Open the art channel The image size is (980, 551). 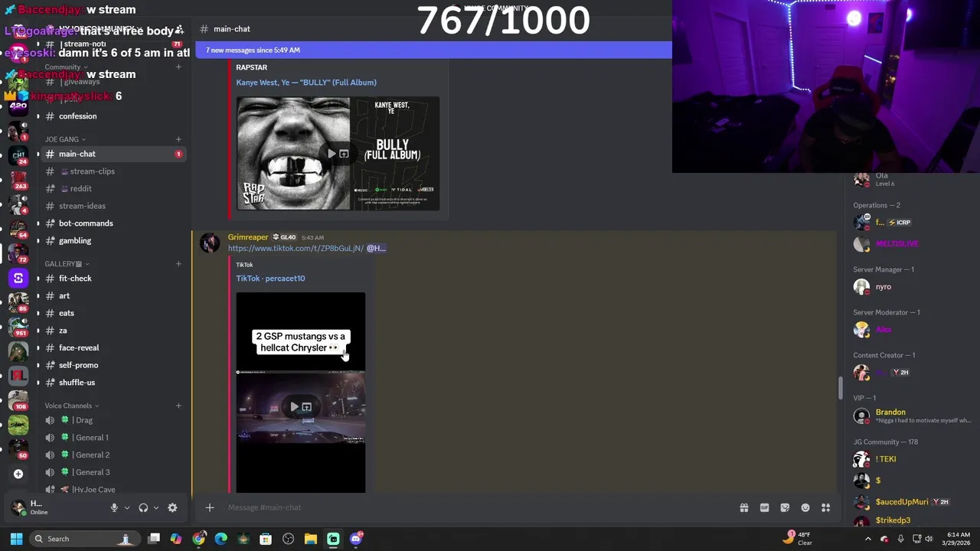tap(112, 296)
